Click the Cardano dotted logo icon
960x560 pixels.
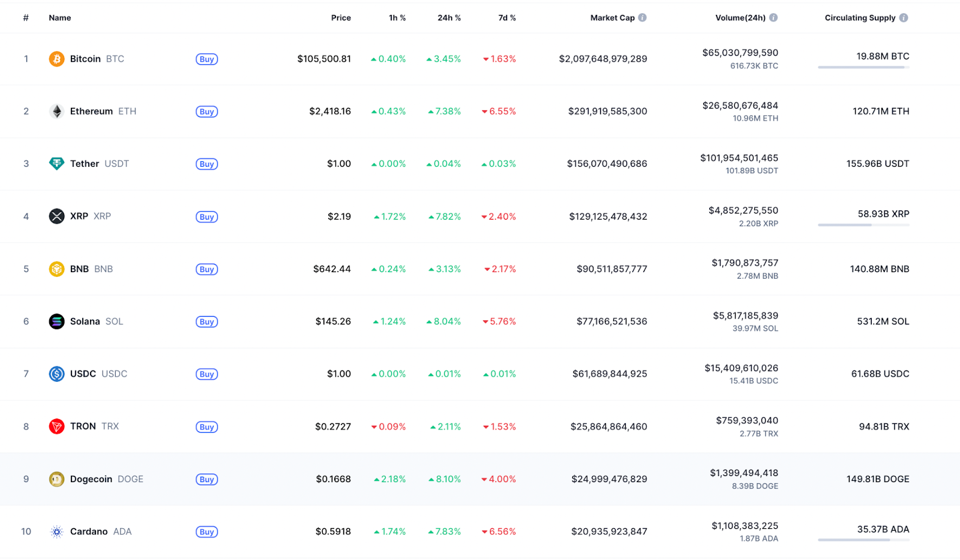click(x=56, y=532)
